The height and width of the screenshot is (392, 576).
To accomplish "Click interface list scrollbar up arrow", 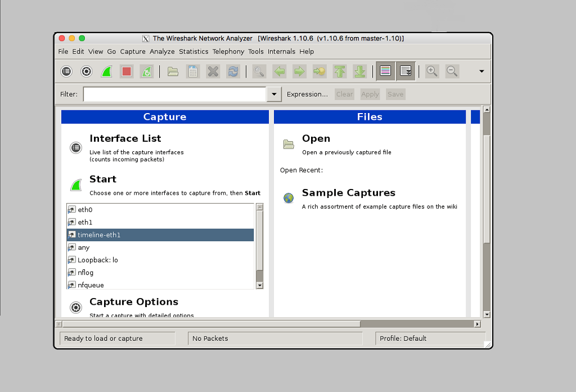I will point(260,207).
